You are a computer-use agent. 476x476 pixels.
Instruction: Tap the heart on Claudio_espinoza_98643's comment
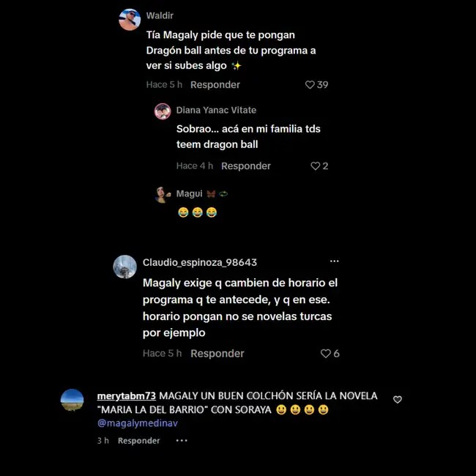point(326,354)
